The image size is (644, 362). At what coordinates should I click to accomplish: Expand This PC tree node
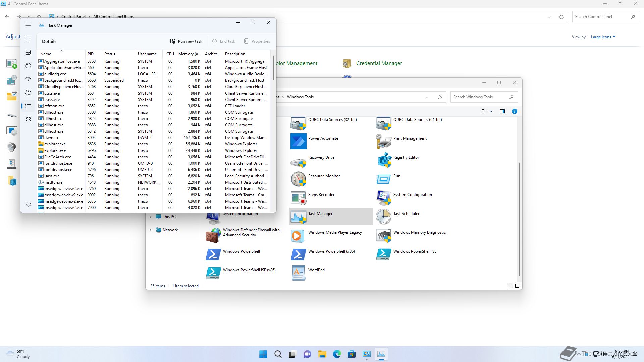(150, 217)
